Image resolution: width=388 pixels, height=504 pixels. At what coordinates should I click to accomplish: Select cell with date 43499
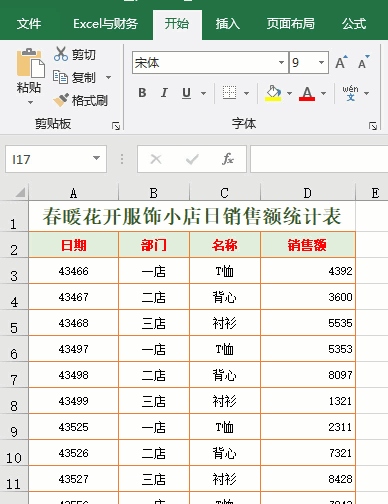[74, 401]
